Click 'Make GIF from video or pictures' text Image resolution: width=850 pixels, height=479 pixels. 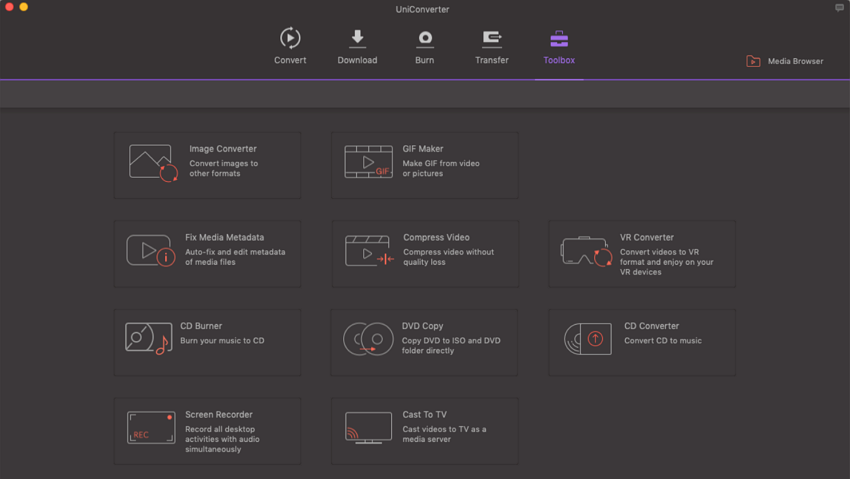441,169
